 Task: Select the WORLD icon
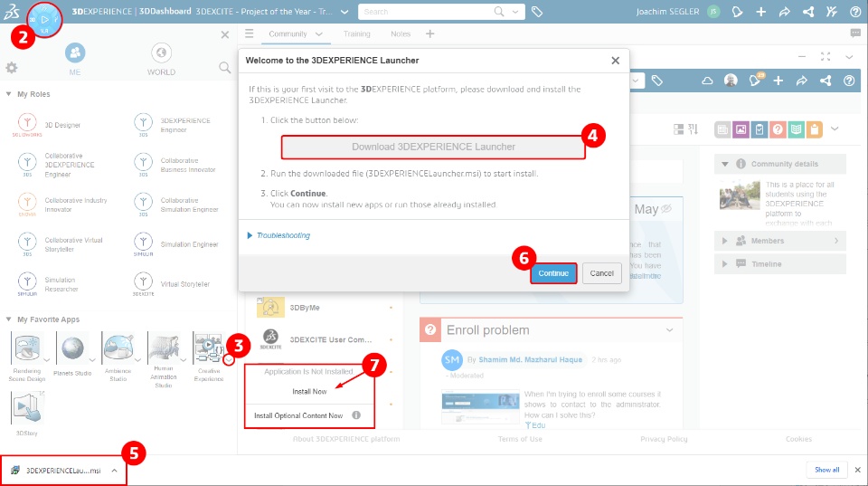(161, 53)
